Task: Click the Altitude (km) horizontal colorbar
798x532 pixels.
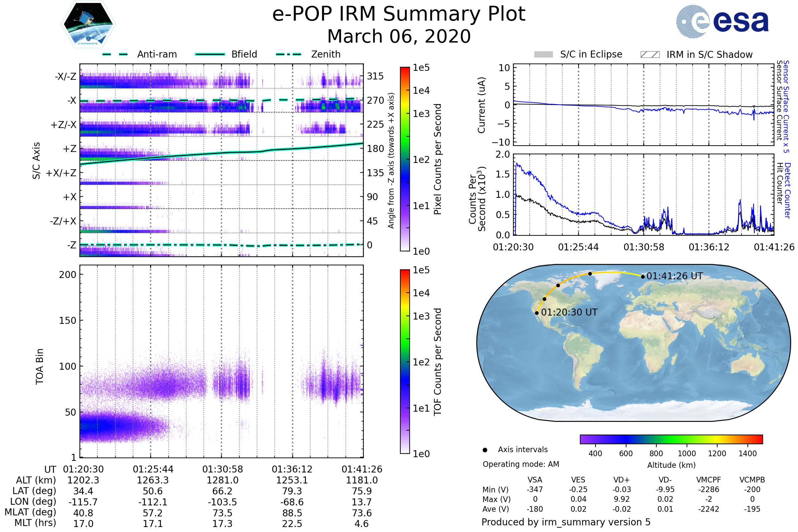Action: pos(671,439)
